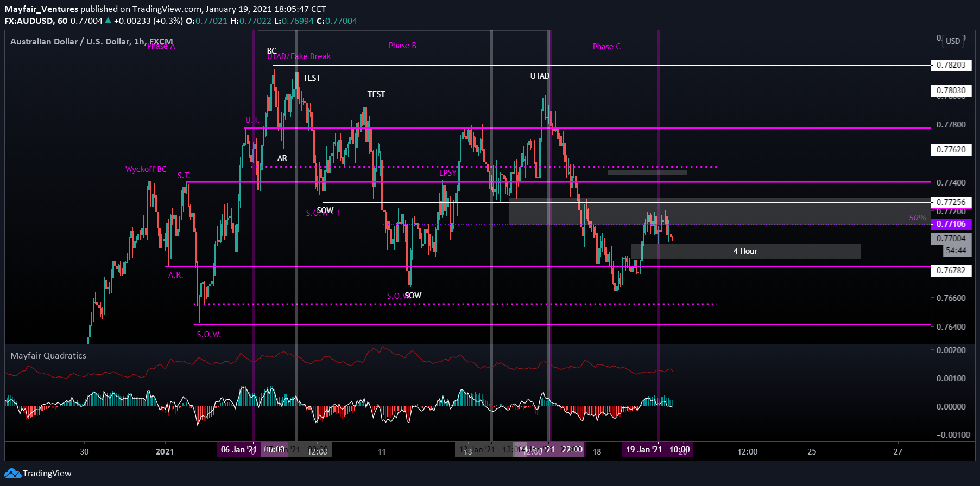Click the magenta A.R. label
The image size is (980, 486).
point(175,275)
